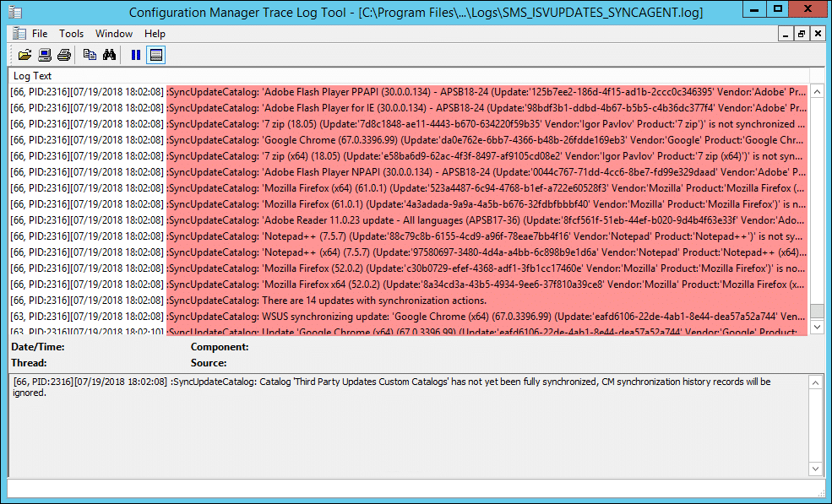Select the Adobe Flash Player PPAPI log row
The height and width of the screenshot is (504, 832).
tap(408, 92)
